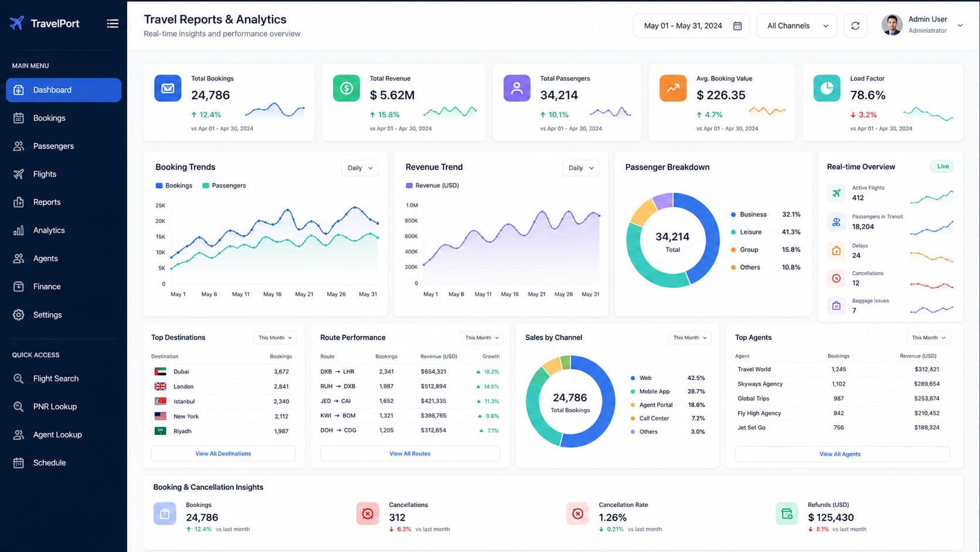Open This Month dropdown in Top Destinations
Screen dimensions: 980x552
275,337
